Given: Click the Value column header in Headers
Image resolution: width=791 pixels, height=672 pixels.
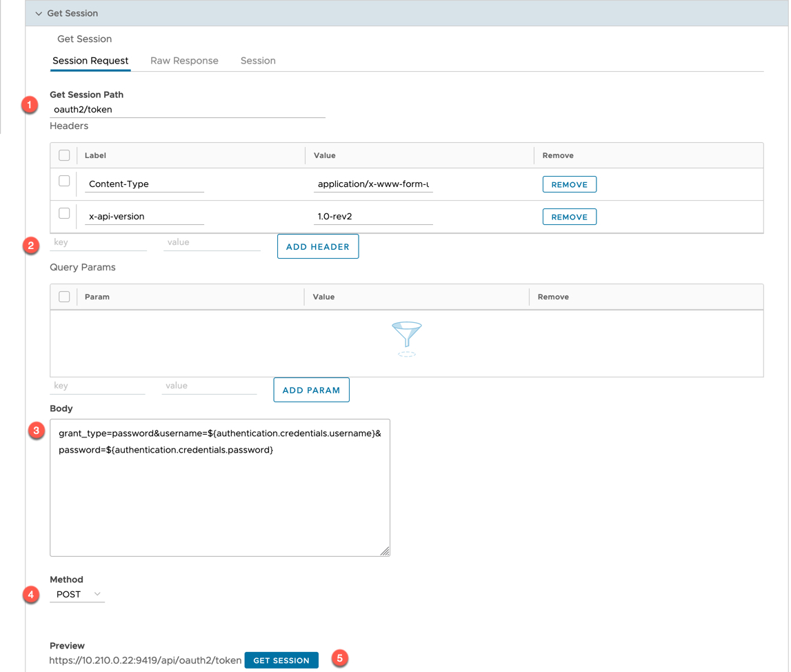Looking at the screenshot, I should click(x=324, y=155).
